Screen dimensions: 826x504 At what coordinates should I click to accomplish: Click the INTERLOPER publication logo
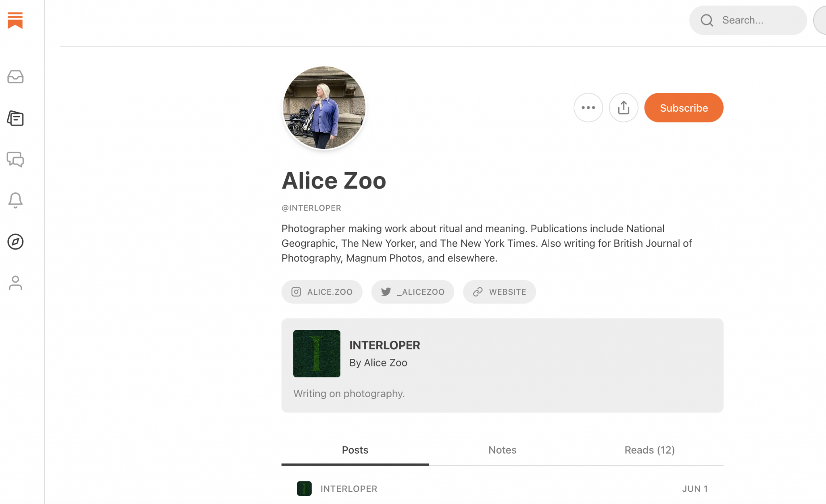coord(317,353)
